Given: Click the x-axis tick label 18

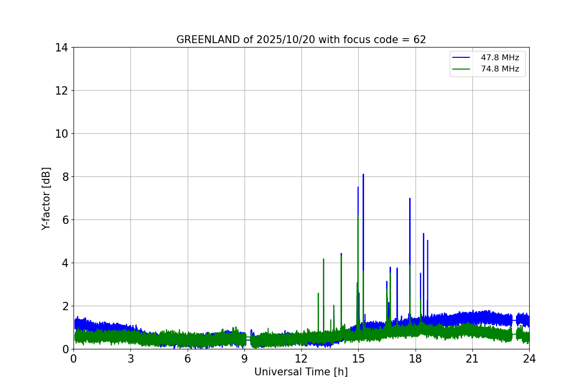Looking at the screenshot, I should (416, 359).
